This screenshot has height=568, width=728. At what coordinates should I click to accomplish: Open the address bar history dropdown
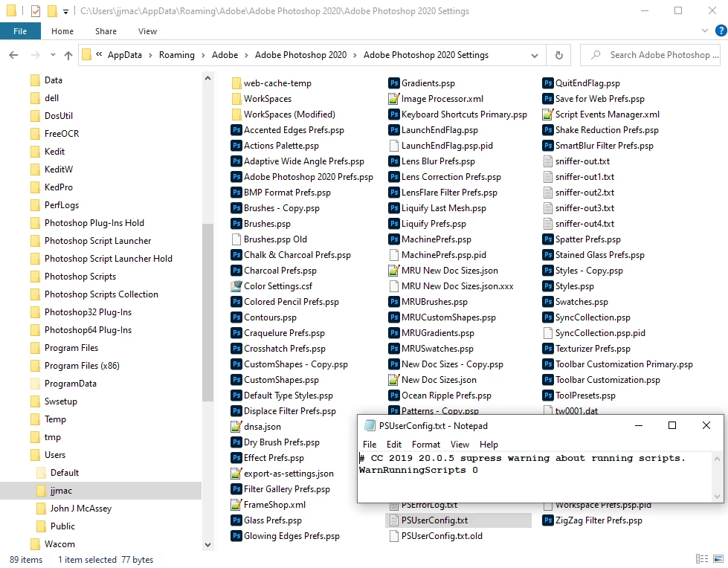pyautogui.click(x=535, y=55)
